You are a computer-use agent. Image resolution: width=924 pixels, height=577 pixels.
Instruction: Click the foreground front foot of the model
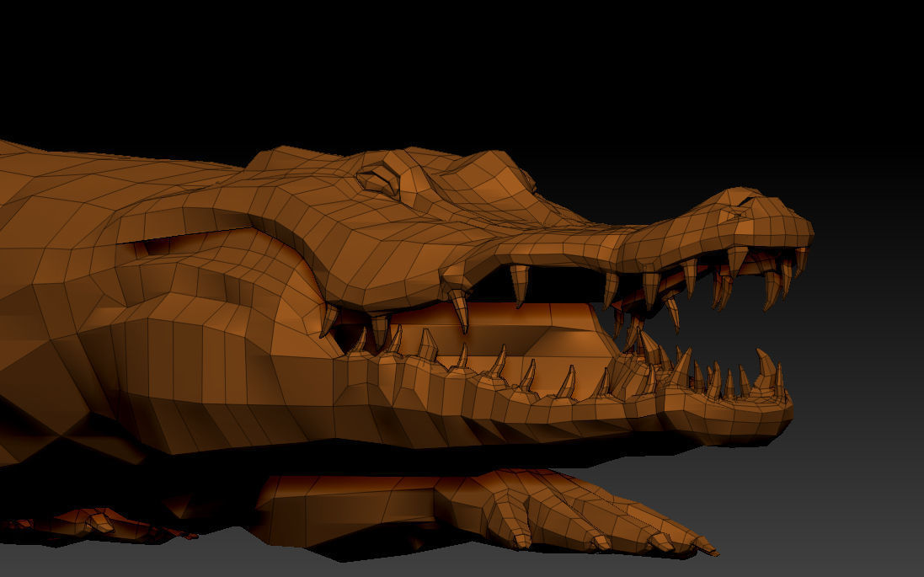(578, 511)
